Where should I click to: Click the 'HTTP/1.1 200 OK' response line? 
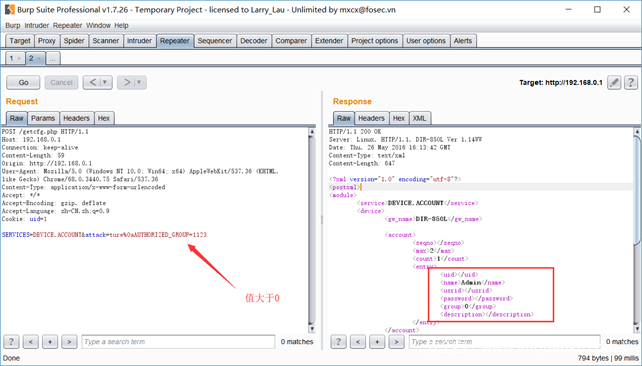(x=355, y=132)
